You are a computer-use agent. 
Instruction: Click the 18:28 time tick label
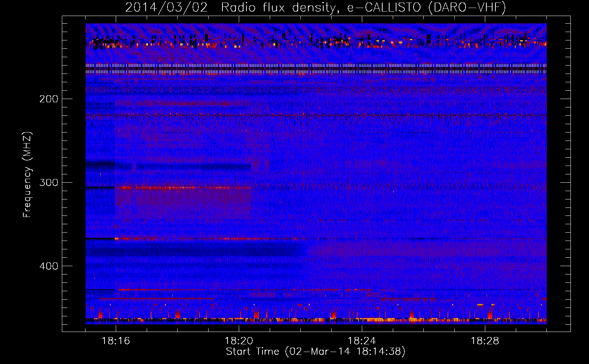coord(485,341)
